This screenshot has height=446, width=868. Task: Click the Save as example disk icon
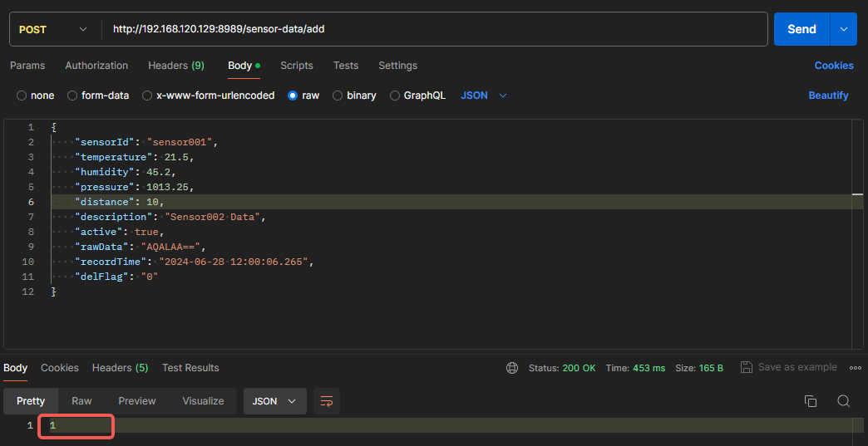click(x=746, y=367)
